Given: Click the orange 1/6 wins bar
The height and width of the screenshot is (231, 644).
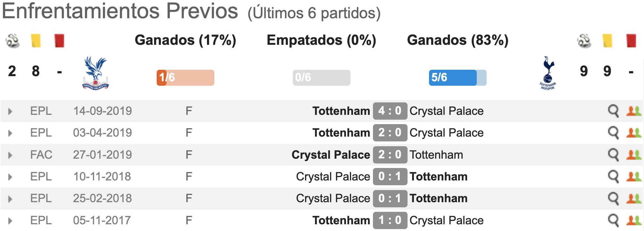Looking at the screenshot, I should [x=185, y=77].
